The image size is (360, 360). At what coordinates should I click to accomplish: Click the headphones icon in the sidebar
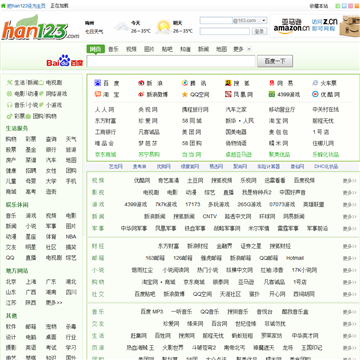[x=9, y=105]
